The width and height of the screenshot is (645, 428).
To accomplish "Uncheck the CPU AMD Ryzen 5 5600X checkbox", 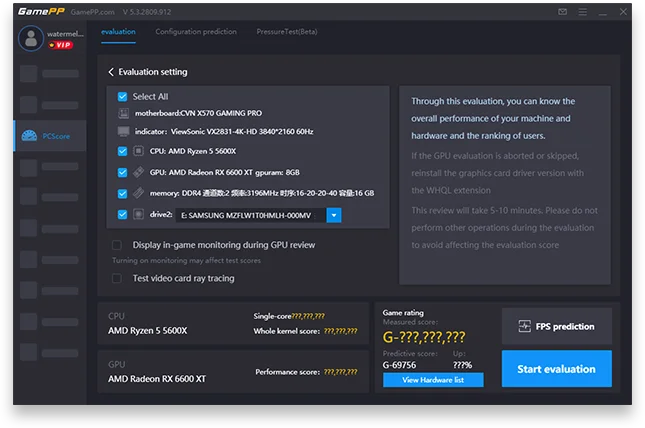I will [x=122, y=151].
